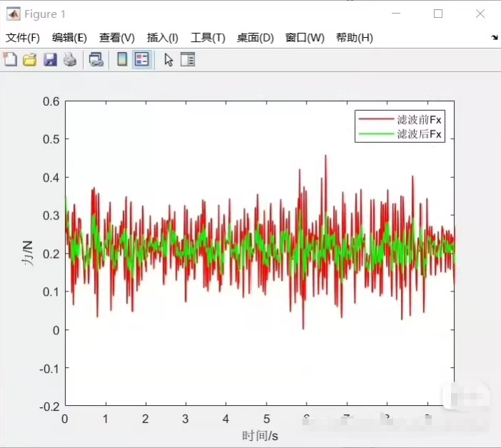Click the y-axis label 力/N

[27, 253]
